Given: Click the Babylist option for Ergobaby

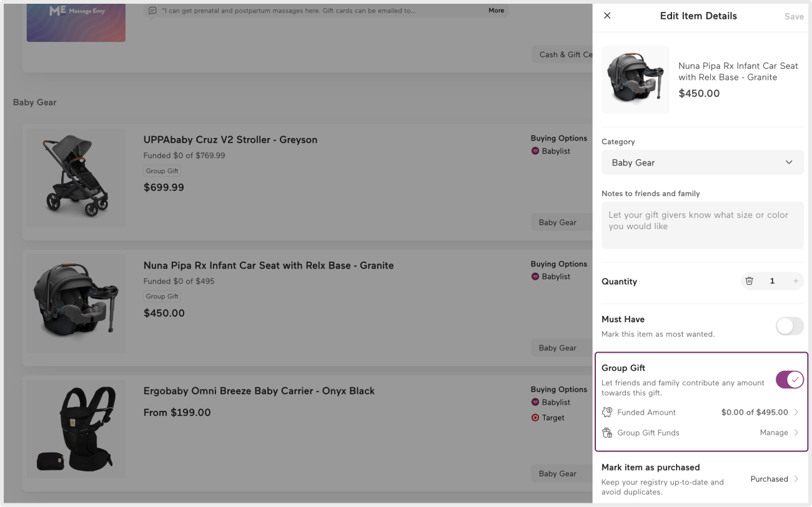Looking at the screenshot, I should (550, 402).
